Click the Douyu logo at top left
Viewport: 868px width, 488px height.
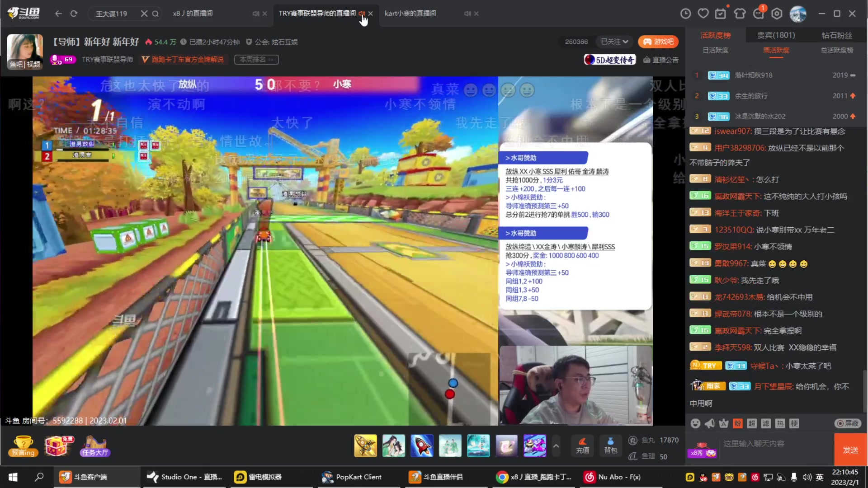click(24, 13)
